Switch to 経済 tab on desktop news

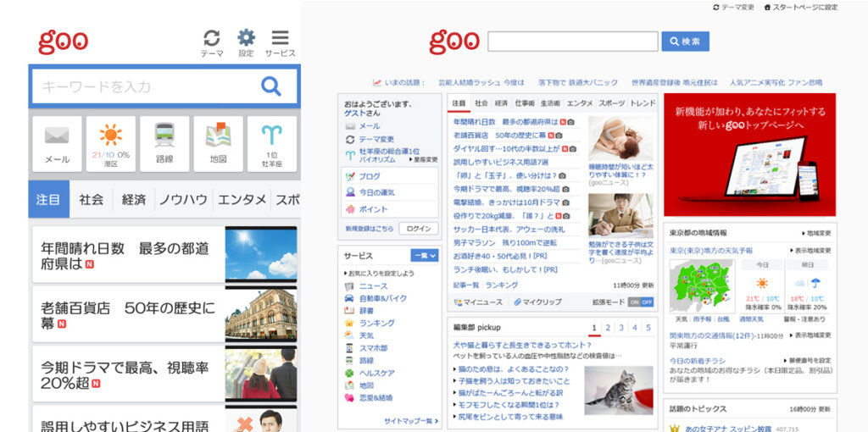point(501,103)
